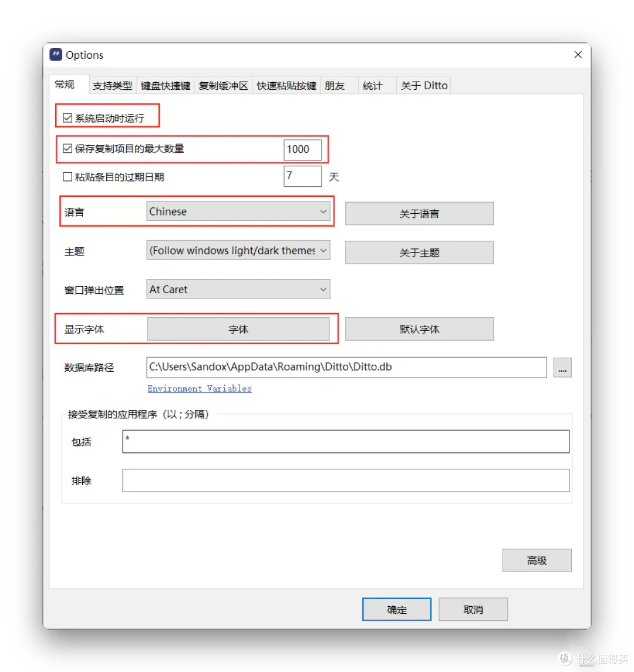Browse for database path with the ... button
This screenshot has width=634, height=672.
(x=562, y=368)
